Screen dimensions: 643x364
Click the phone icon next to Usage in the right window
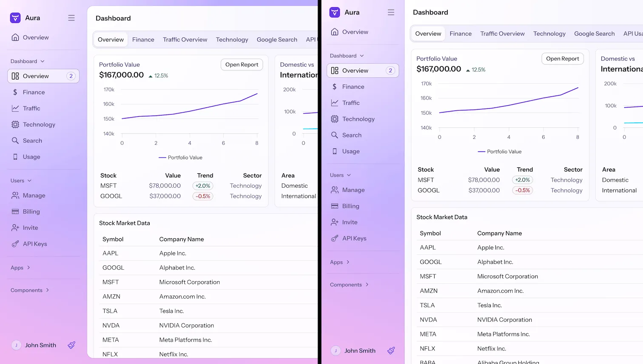(335, 151)
